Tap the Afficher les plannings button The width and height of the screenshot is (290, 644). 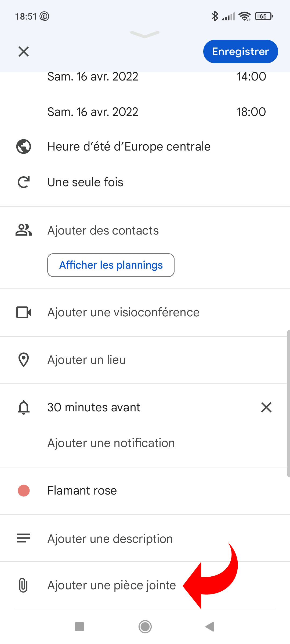(x=111, y=265)
